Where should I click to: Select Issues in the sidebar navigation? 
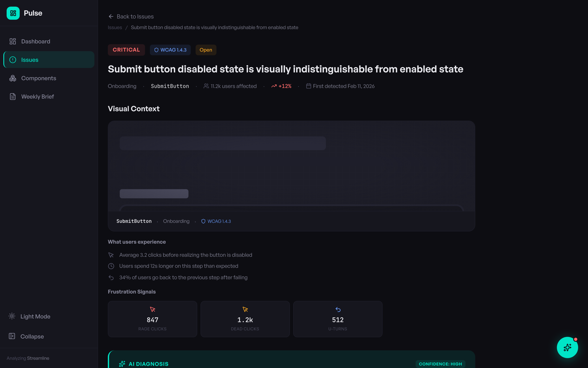[29, 60]
